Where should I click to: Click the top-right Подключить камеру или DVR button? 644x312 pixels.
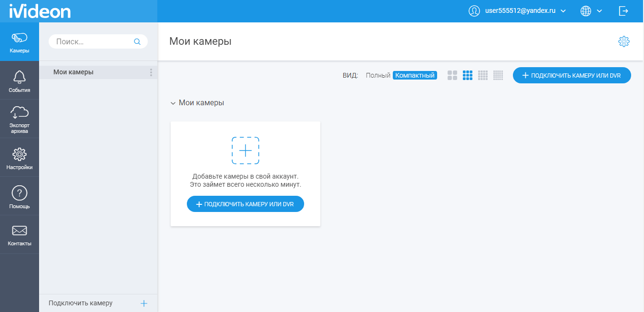[x=572, y=75]
